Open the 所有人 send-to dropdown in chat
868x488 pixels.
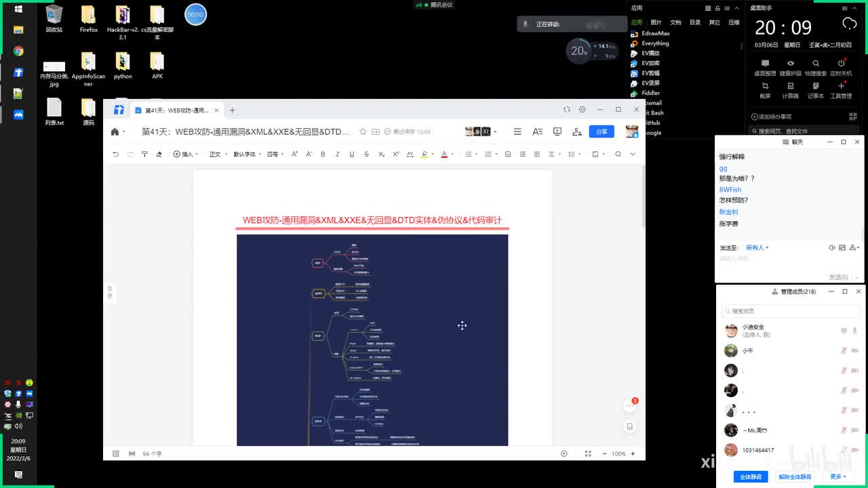tap(757, 248)
